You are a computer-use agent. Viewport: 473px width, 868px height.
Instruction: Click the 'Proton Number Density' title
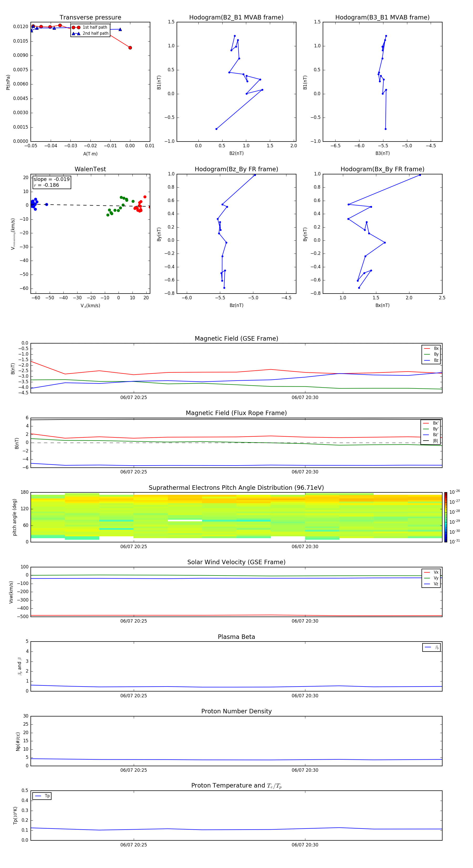[x=236, y=711]
